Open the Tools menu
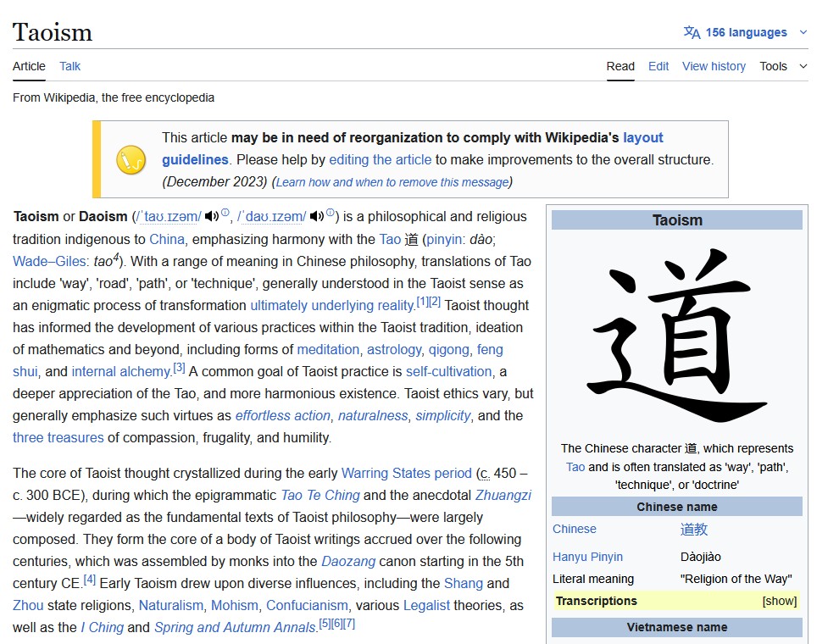Image resolution: width=839 pixels, height=644 pixels. pos(773,66)
